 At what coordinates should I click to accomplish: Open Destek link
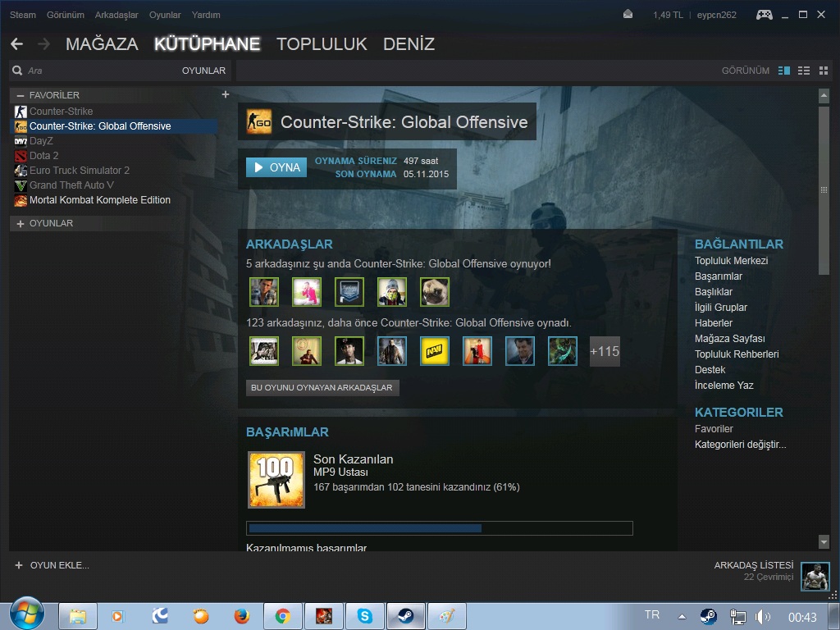710,369
